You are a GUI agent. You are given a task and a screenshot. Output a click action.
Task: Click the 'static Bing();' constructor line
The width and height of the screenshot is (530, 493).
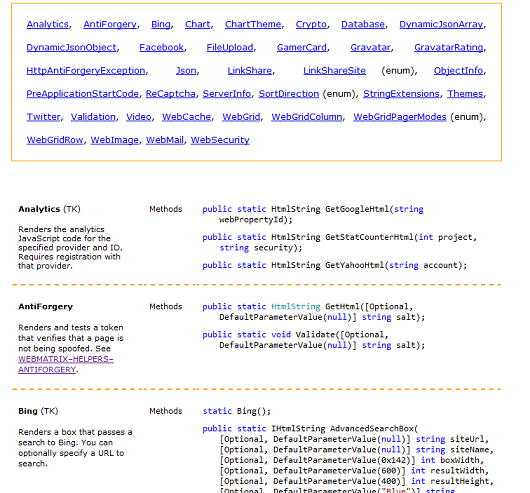click(x=237, y=411)
